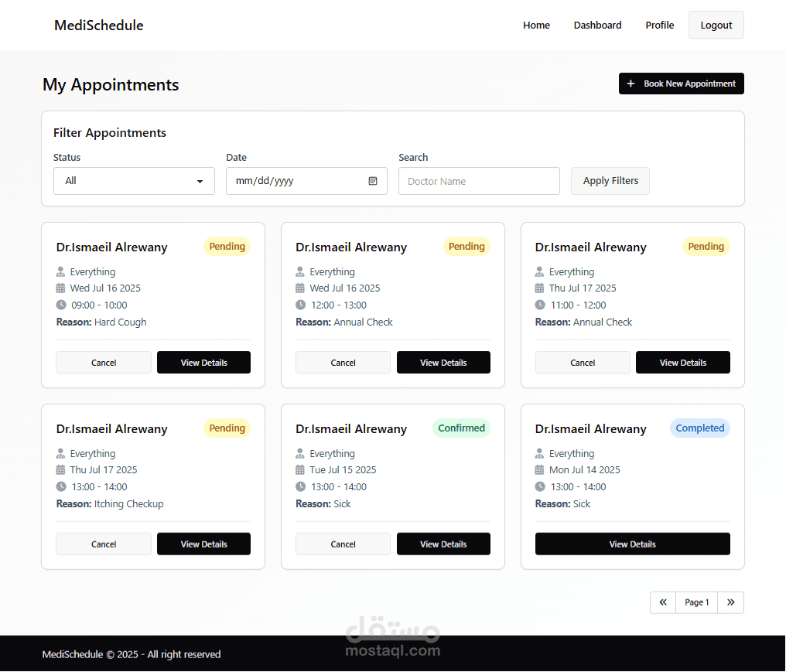Click the calendar icon next to Mon Jul 14 2025
The height and width of the screenshot is (672, 786).
pos(539,469)
